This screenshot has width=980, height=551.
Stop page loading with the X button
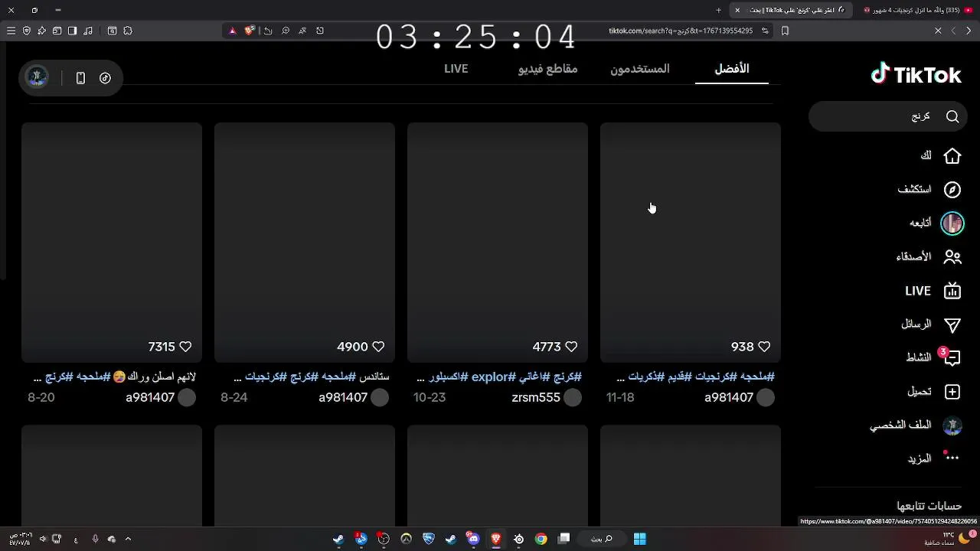tap(938, 31)
